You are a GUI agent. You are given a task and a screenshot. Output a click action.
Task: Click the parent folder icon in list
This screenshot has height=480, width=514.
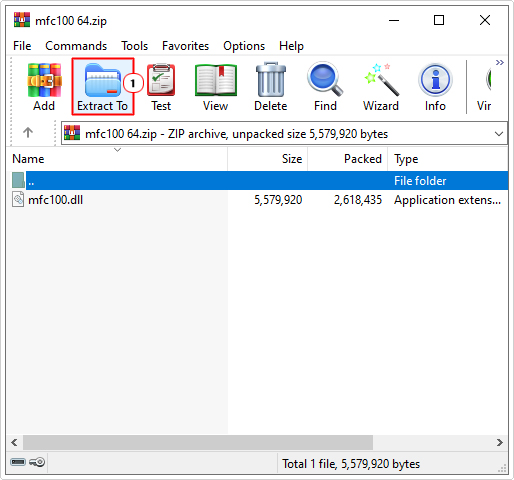click(18, 180)
